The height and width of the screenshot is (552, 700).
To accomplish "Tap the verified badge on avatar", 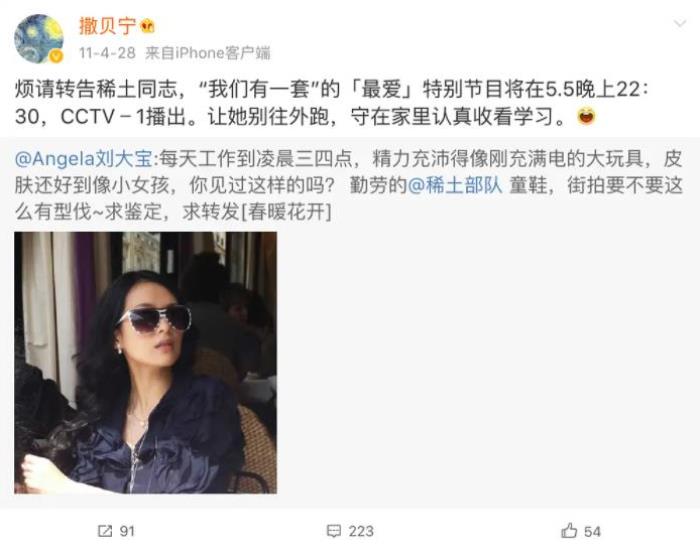I will (x=56, y=56).
